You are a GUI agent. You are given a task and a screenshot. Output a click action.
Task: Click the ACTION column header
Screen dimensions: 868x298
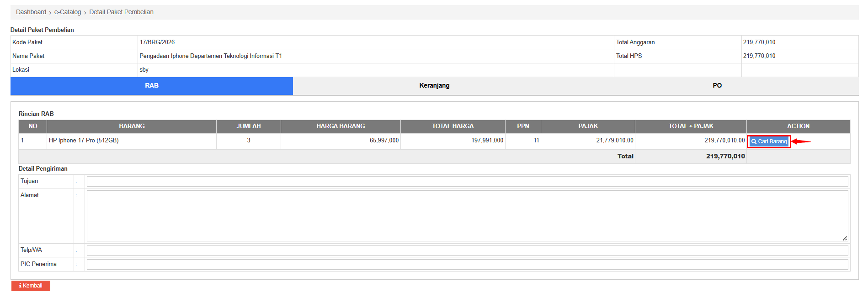click(x=798, y=126)
